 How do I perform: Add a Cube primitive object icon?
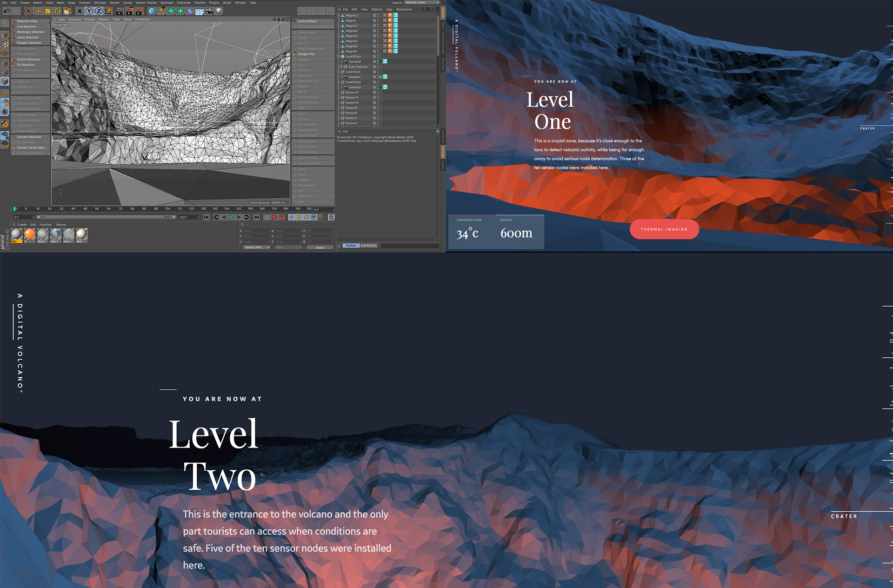[152, 11]
